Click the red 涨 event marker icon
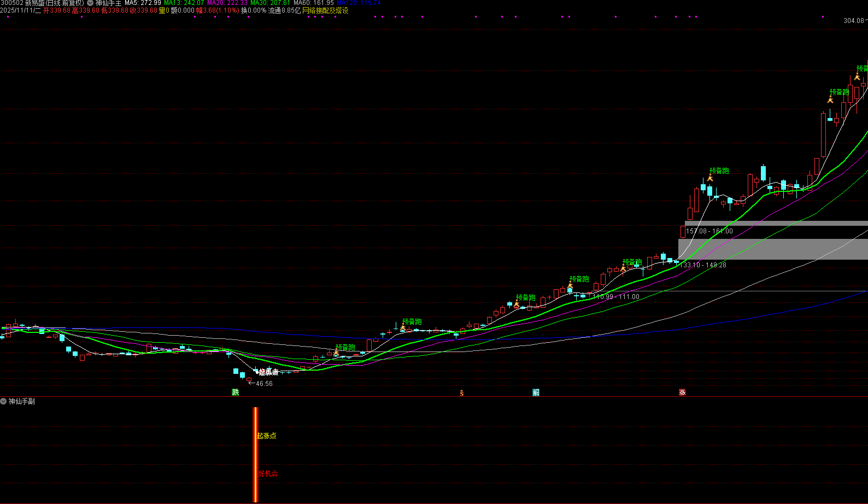The image size is (868, 504). pyautogui.click(x=682, y=392)
